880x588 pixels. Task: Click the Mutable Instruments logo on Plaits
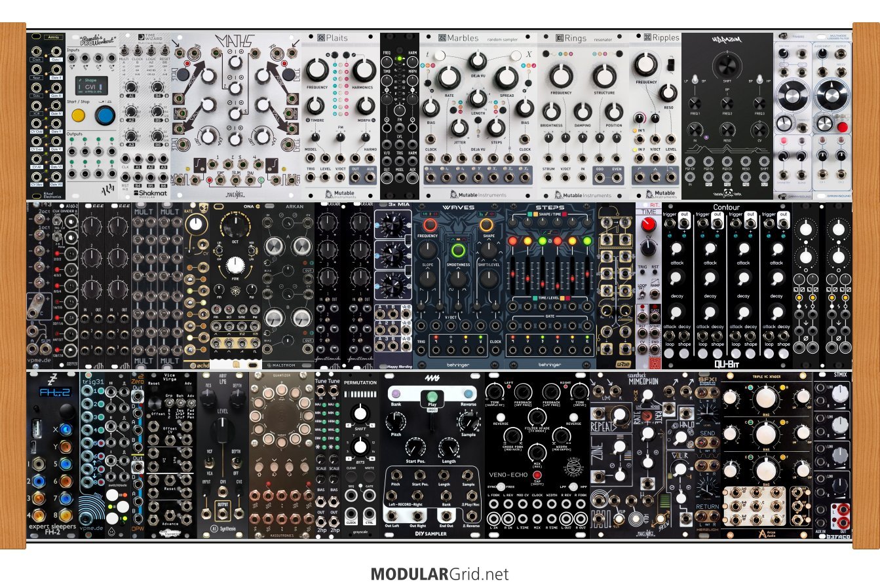[340, 194]
